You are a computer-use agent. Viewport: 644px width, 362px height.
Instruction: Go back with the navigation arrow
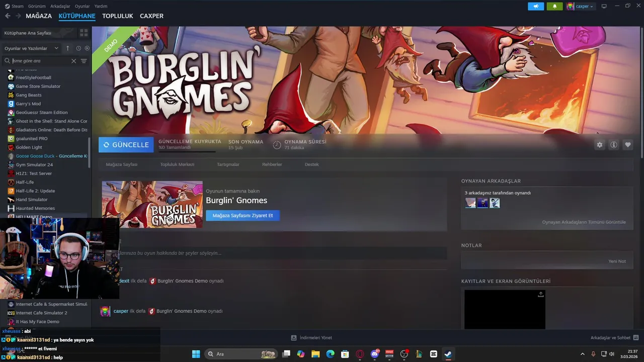(x=8, y=16)
